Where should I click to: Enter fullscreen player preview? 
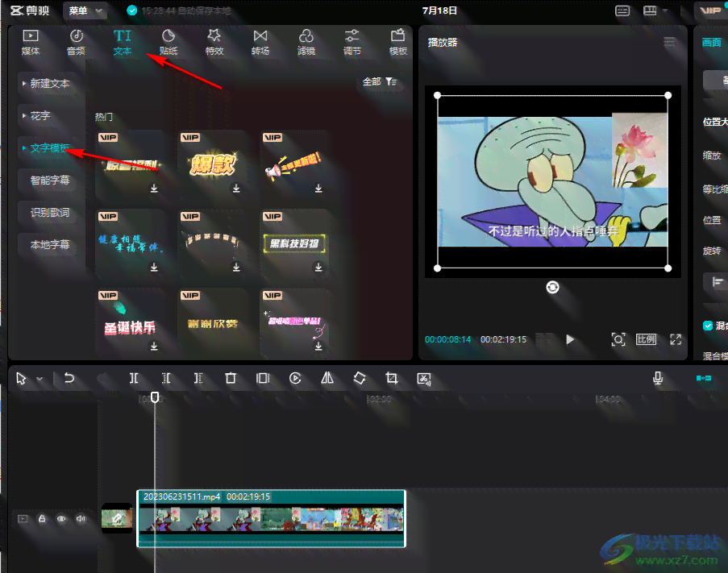click(x=676, y=339)
